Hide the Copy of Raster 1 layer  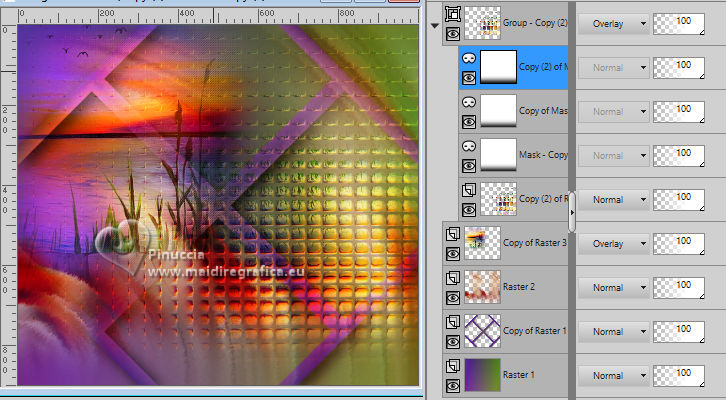[453, 342]
